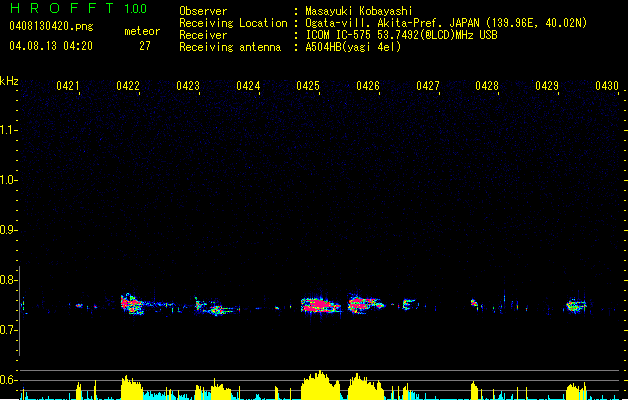
Task: Click the meteor echo just before 0426
Action: [x=364, y=304]
